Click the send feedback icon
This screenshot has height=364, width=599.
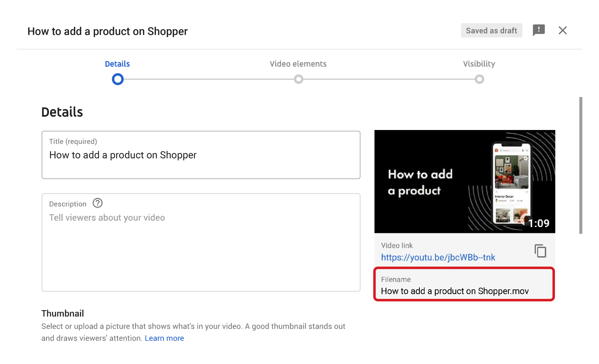click(x=538, y=30)
